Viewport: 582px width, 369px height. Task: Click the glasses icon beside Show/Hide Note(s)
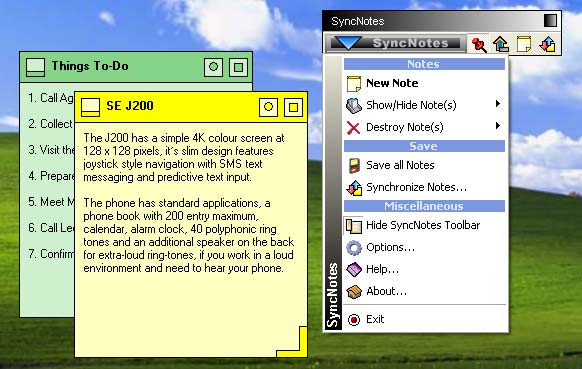point(353,105)
